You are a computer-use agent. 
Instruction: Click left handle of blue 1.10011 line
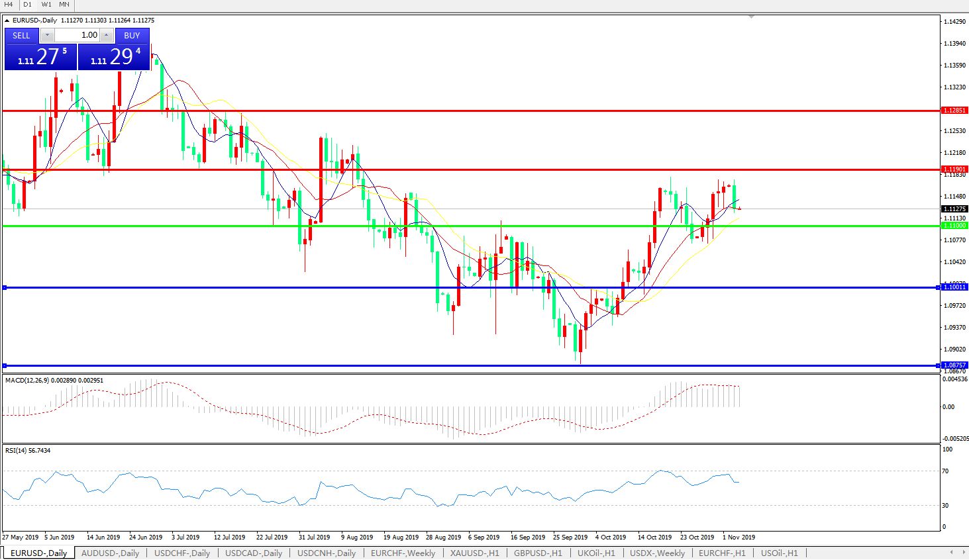(5, 287)
